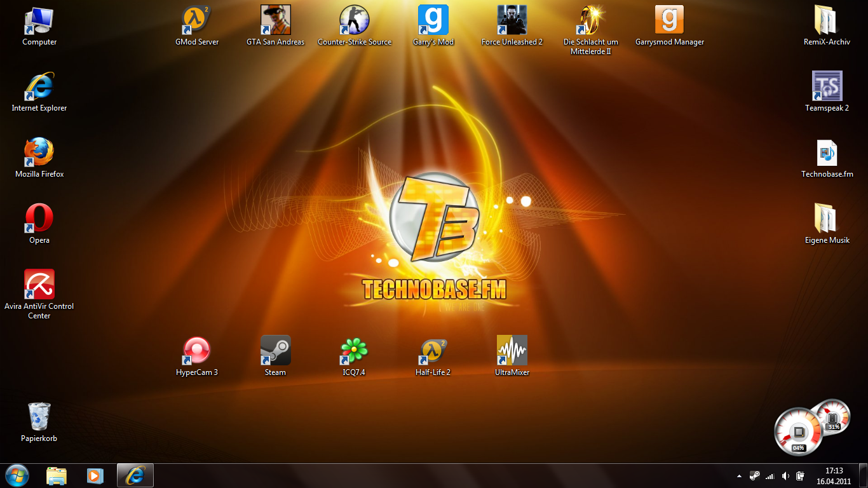Select the RemiX-Archiv folder
The image size is (868, 488).
point(827,21)
